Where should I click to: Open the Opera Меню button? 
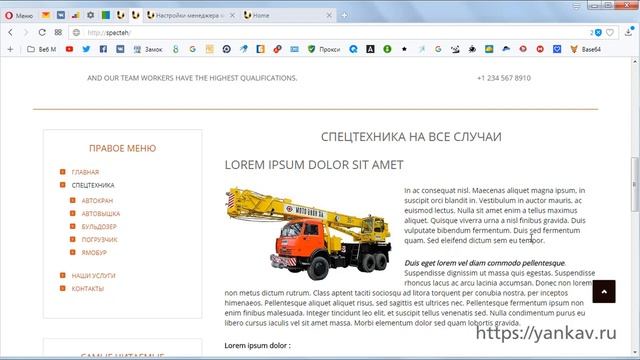(19, 16)
